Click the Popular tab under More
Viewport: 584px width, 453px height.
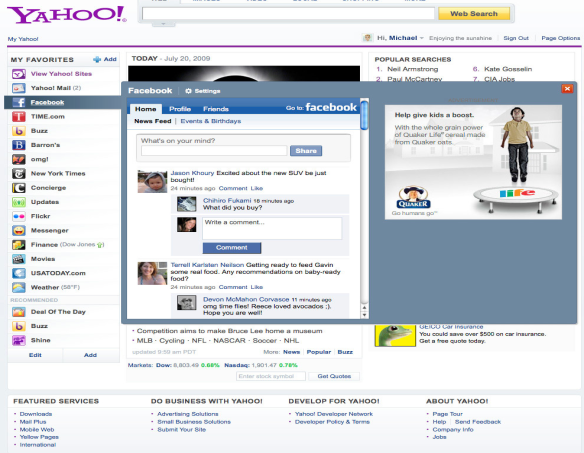click(x=319, y=352)
